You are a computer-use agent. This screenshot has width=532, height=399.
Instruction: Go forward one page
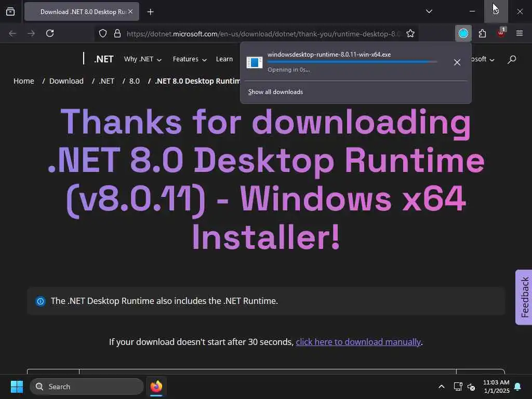31,33
